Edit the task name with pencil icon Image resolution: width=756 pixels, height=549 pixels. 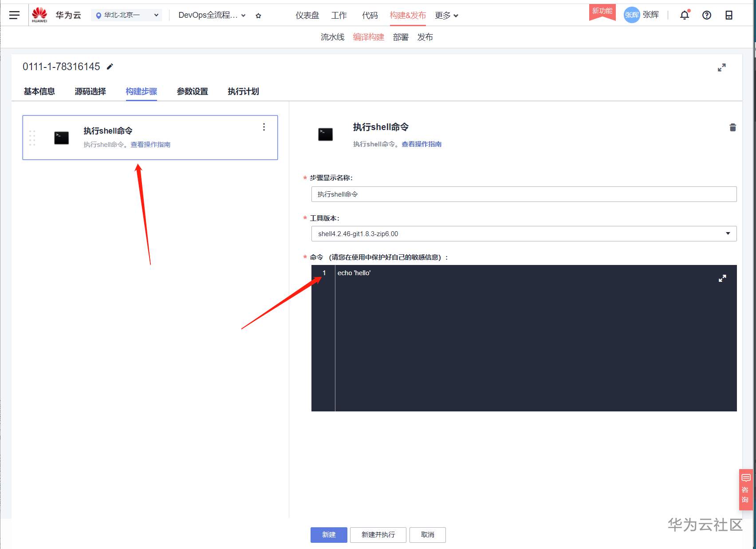pos(110,67)
